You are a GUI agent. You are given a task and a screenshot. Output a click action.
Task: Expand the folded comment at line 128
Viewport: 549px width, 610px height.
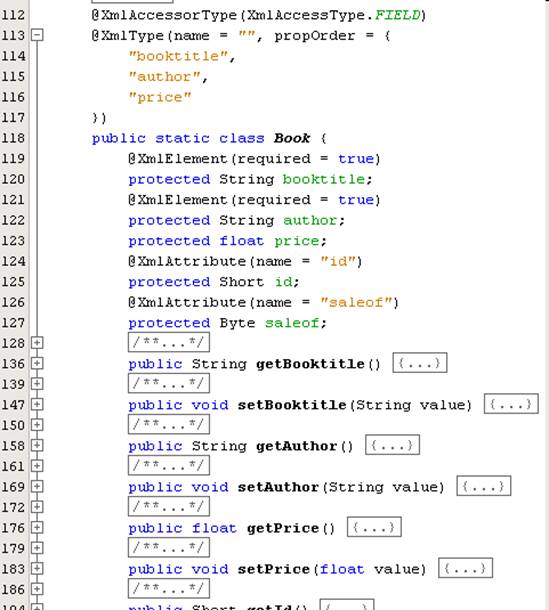click(x=37, y=343)
